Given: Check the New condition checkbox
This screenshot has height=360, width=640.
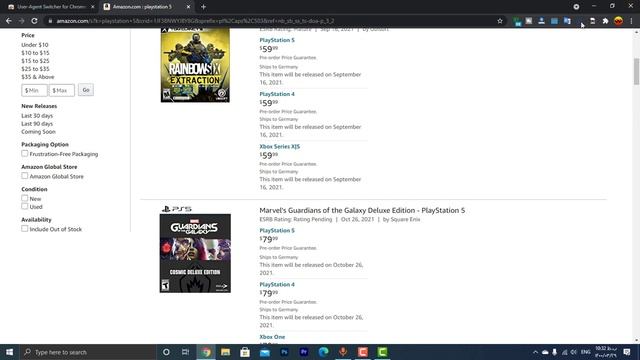Looking at the screenshot, I should pos(25,198).
